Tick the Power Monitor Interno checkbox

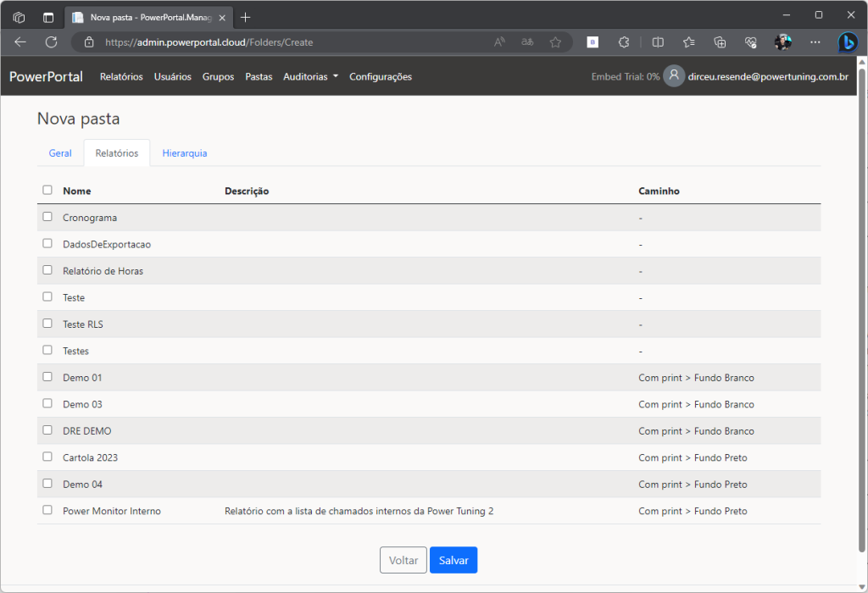47,510
